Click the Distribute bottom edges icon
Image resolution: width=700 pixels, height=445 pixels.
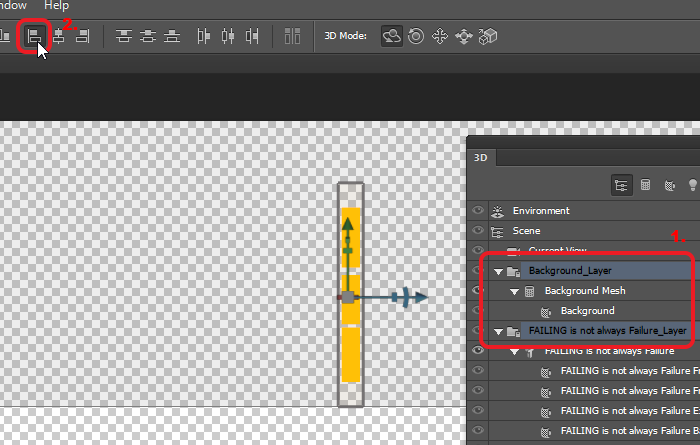click(x=172, y=36)
